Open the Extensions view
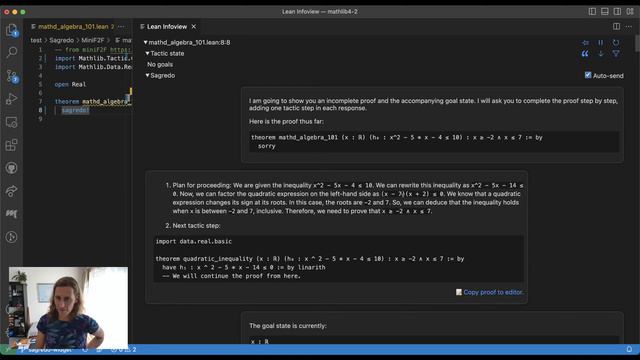This screenshot has width=640, height=360. 11,145
